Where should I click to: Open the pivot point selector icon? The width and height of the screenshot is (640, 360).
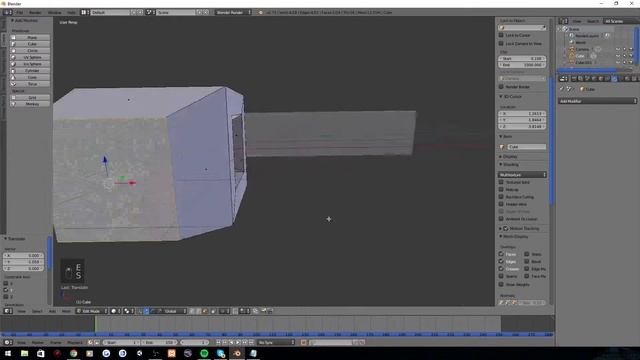click(x=129, y=311)
